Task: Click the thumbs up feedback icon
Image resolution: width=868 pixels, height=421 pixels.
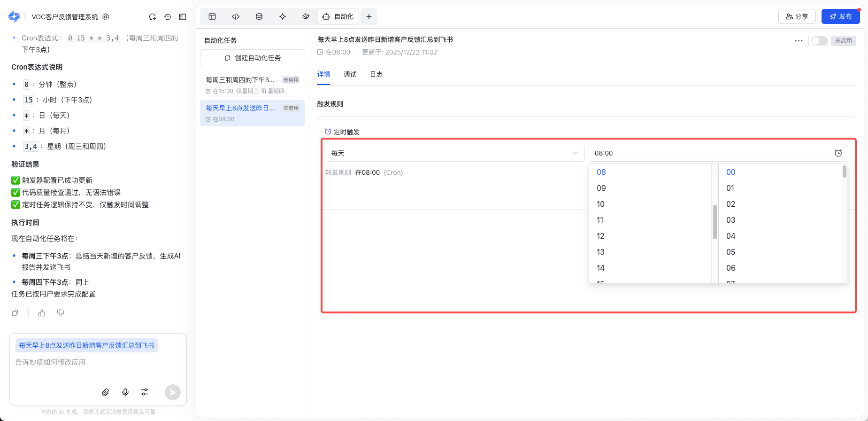Action: pyautogui.click(x=42, y=313)
